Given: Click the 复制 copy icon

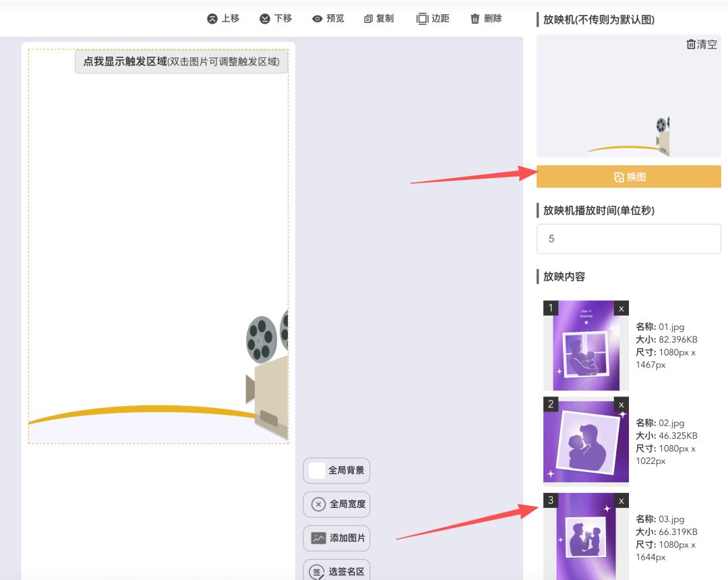Looking at the screenshot, I should coord(368,19).
